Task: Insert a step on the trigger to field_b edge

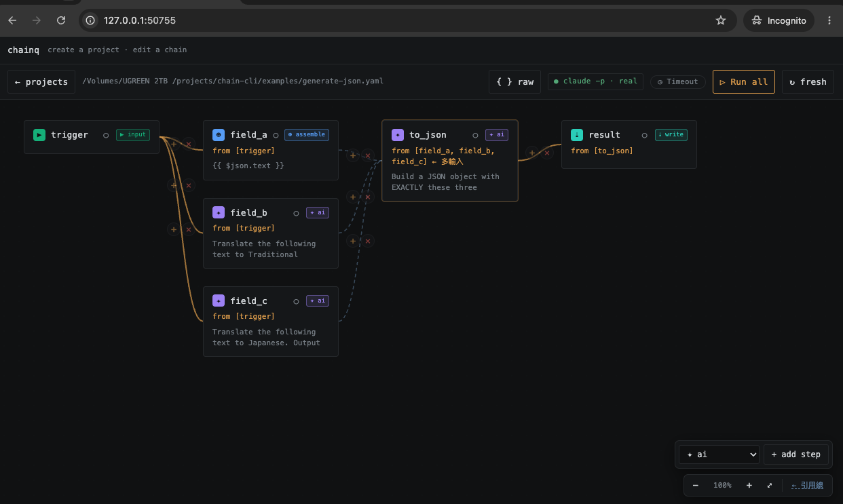Action: tap(174, 185)
